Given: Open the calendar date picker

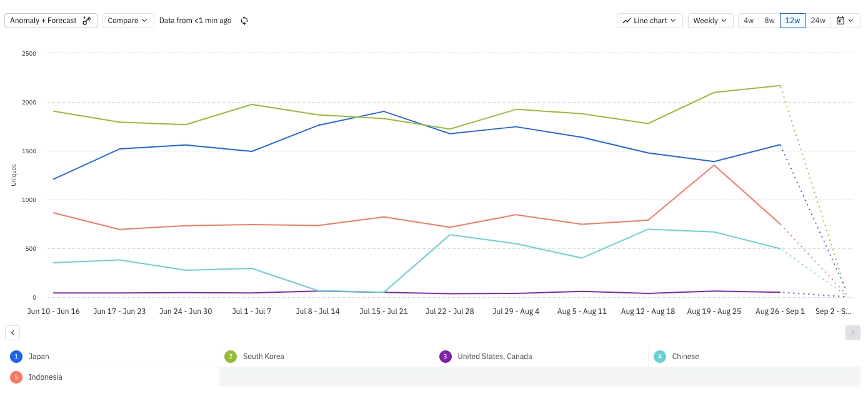Looking at the screenshot, I should (844, 21).
